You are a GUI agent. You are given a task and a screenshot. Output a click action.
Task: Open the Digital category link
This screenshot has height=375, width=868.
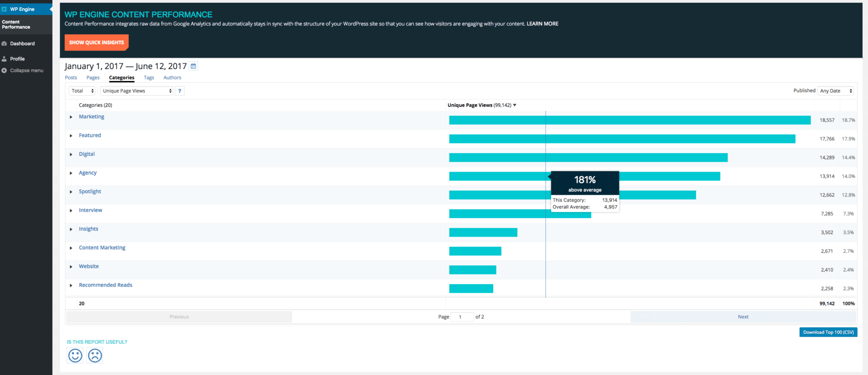click(x=87, y=154)
